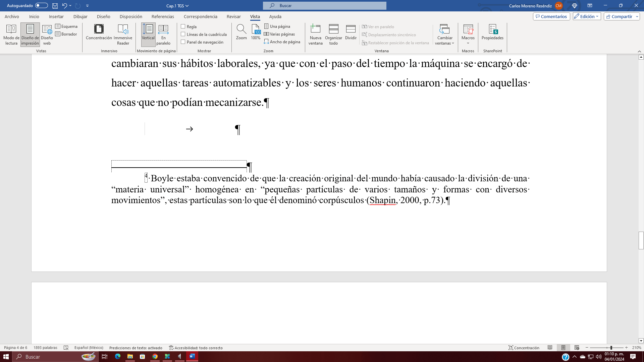Click the zoom slider in status bar

611,348
